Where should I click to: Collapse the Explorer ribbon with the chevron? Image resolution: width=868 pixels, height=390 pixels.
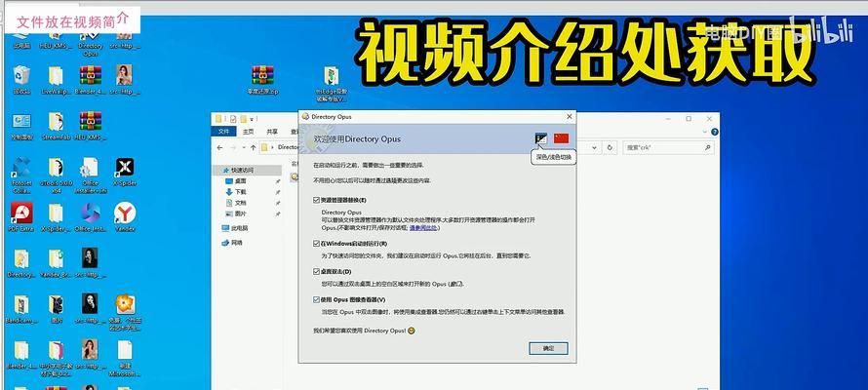pos(706,132)
